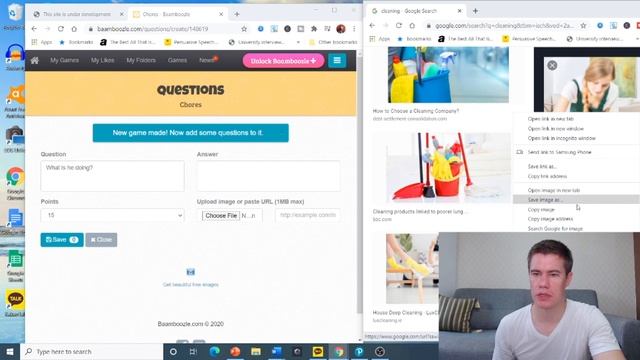Expand bookmarks folder arrow in left bookmarks bar
640x360 pixels.
tap(298, 42)
